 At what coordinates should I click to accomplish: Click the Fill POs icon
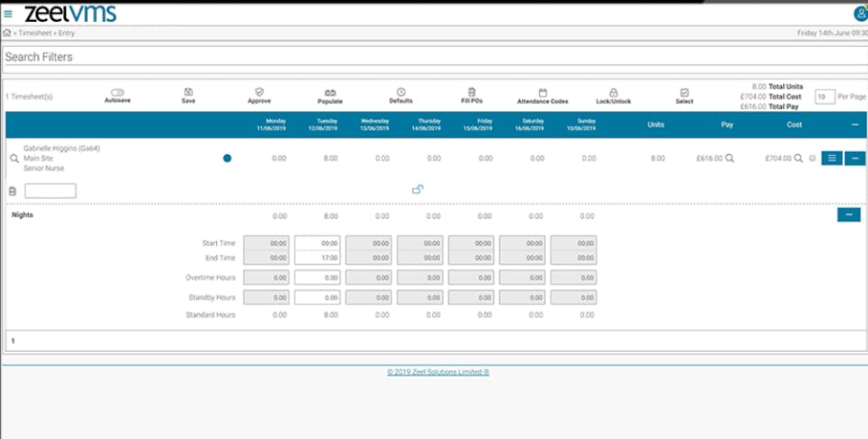[x=472, y=92]
